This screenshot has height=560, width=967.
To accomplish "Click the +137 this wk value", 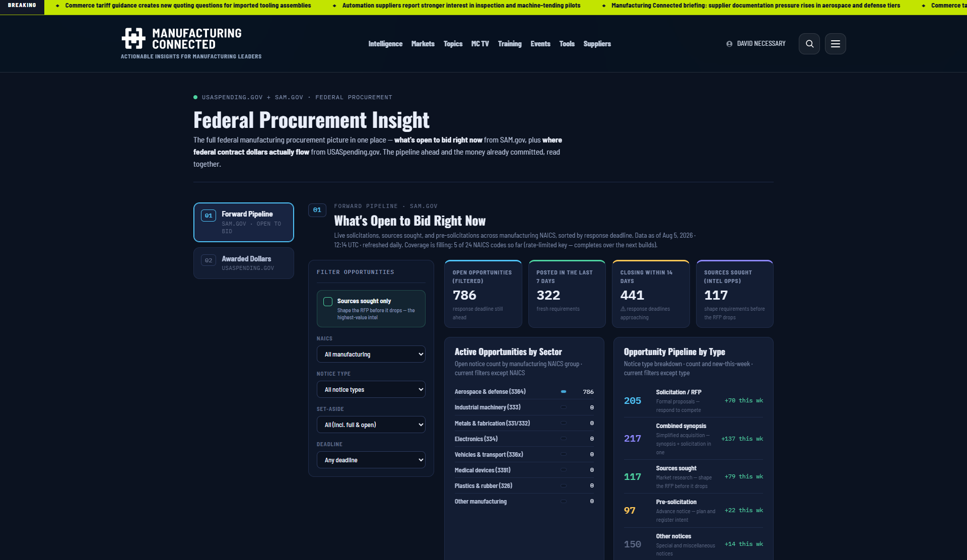I will (x=742, y=439).
